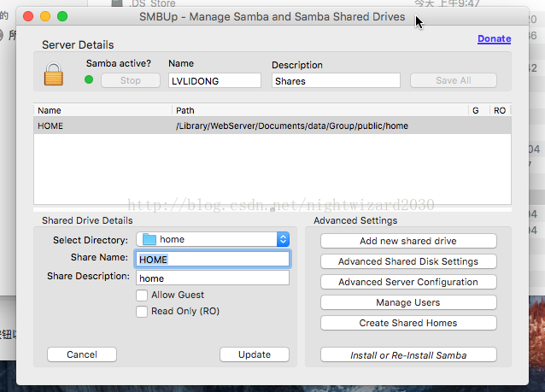This screenshot has width=545, height=392.
Task: Click the Share Description field with home
Action: click(213, 278)
